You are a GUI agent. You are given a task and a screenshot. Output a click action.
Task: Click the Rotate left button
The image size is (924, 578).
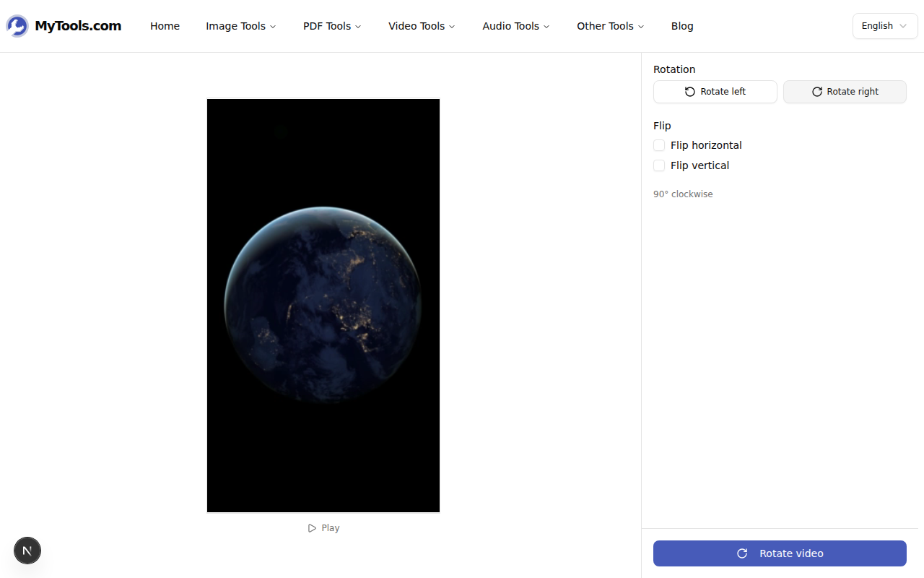(715, 92)
